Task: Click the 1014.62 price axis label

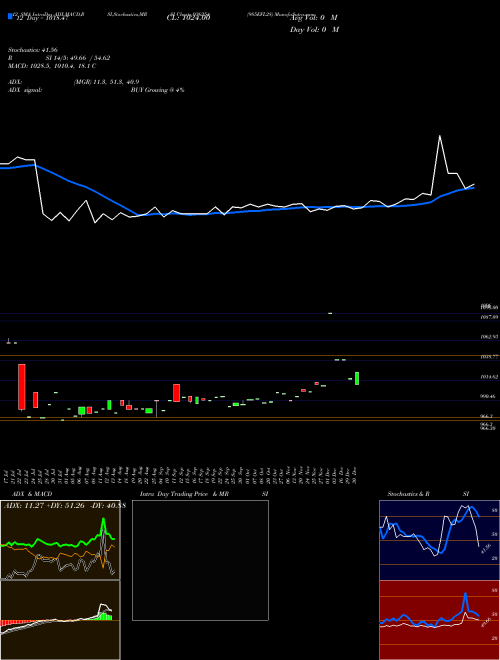Action: click(489, 377)
